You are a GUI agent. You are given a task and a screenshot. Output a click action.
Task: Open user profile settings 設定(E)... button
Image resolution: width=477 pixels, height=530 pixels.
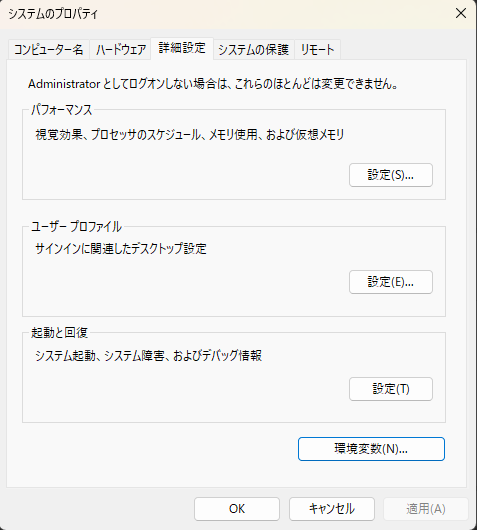(391, 282)
